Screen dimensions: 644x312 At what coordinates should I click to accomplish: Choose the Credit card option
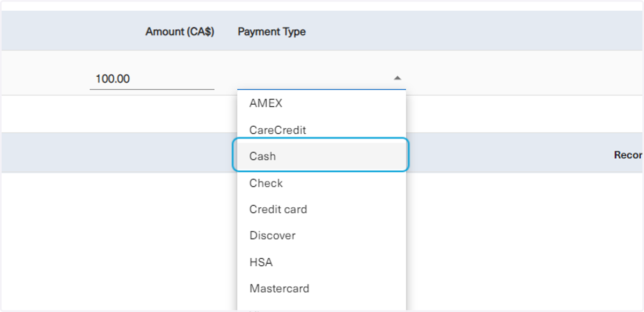tap(321, 209)
